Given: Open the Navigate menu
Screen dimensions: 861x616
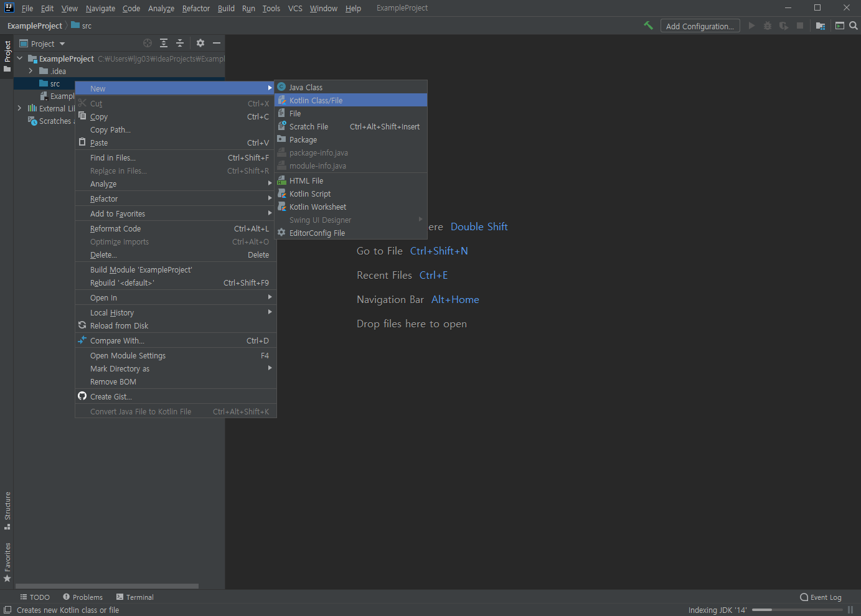Looking at the screenshot, I should 100,8.
